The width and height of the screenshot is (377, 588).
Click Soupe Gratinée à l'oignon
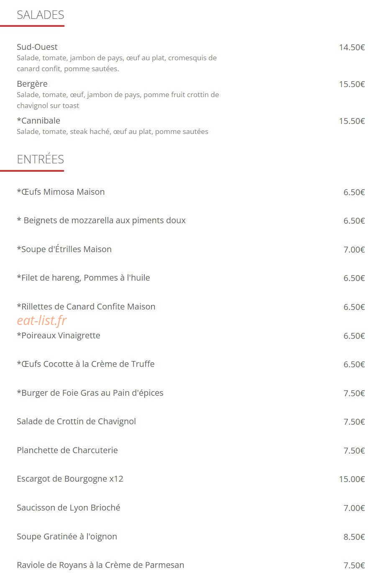[67, 536]
